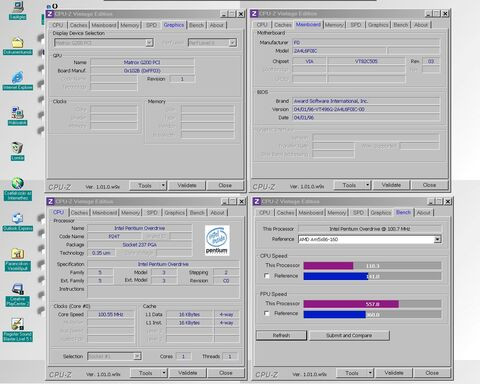This screenshot has width=480, height=384.
Task: Expand the Tools arrow in the Graphics window
Action: click(x=163, y=185)
